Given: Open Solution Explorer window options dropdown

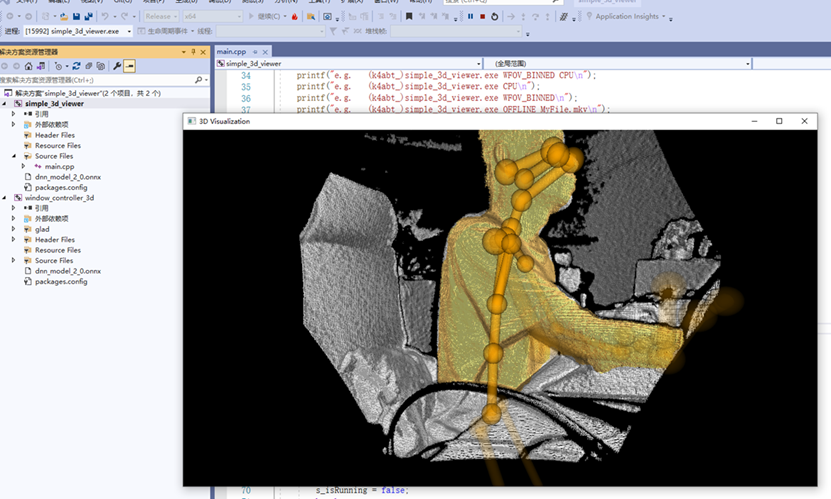Looking at the screenshot, I should (x=184, y=52).
